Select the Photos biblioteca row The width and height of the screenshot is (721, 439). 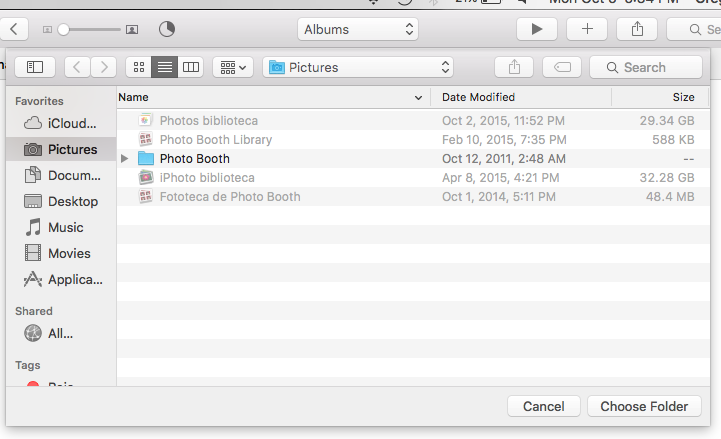click(x=413, y=120)
